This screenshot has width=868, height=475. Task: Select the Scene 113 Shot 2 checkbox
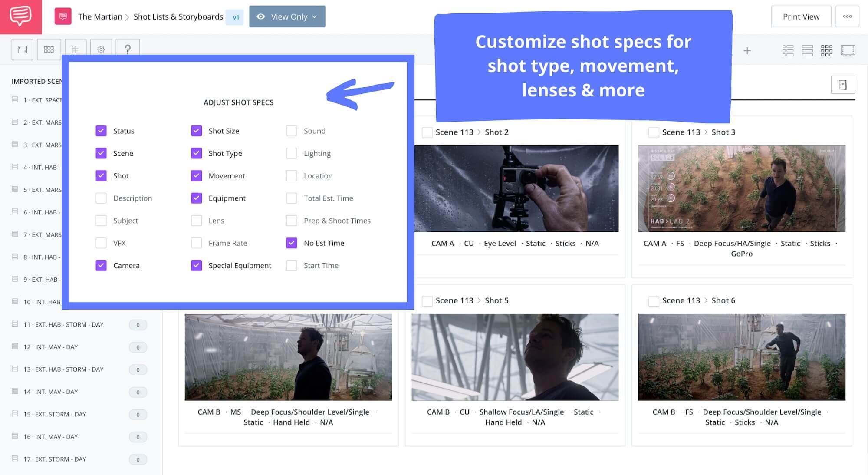(427, 132)
